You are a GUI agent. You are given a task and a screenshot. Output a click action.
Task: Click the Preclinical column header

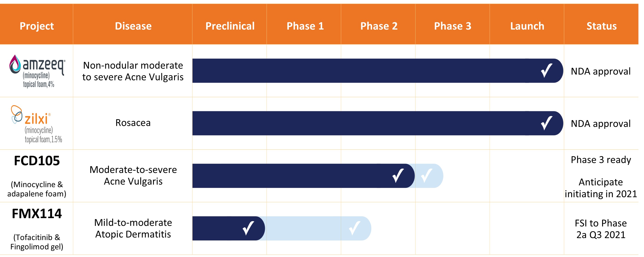[x=230, y=26]
